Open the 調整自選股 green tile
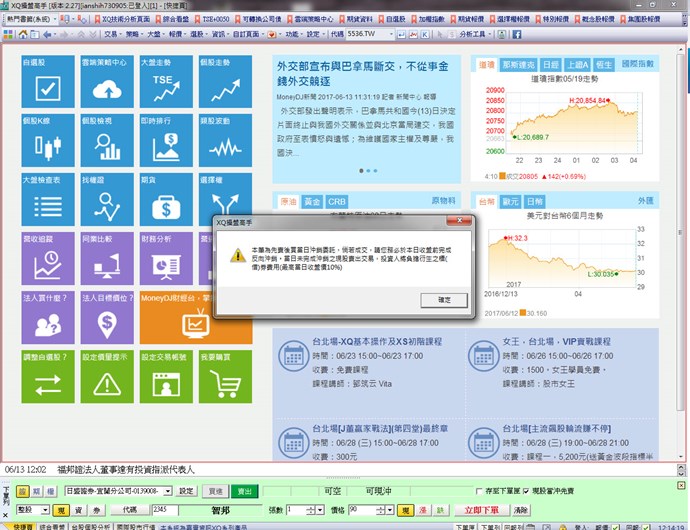The width and height of the screenshot is (690, 530). pos(48,376)
